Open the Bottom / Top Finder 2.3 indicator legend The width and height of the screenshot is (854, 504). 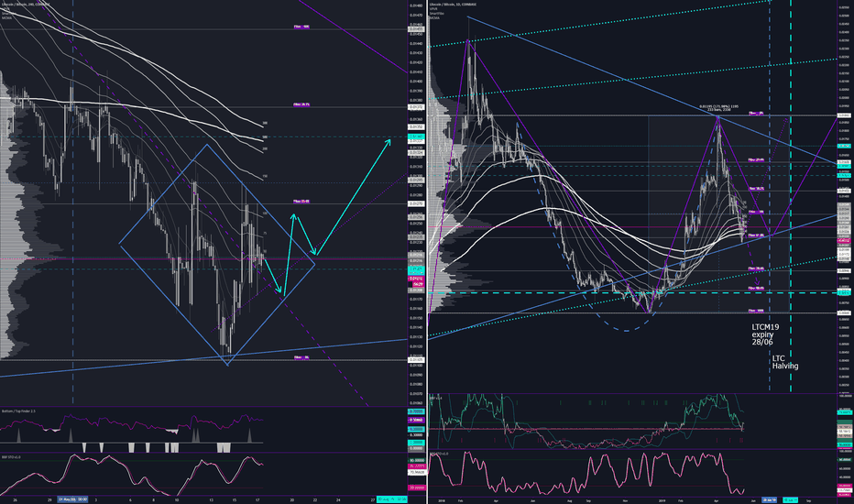(x=18, y=411)
